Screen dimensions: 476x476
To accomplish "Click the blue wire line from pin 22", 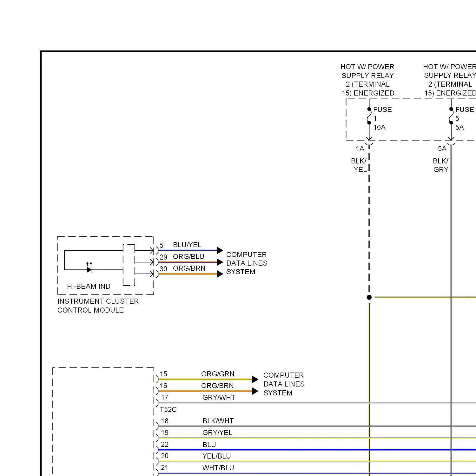I will click(317, 450).
